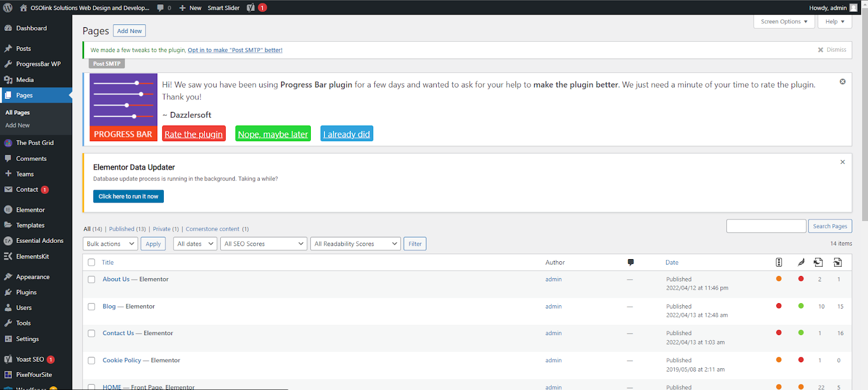Open the About Us page title link
This screenshot has width=868, height=390.
[x=116, y=279]
